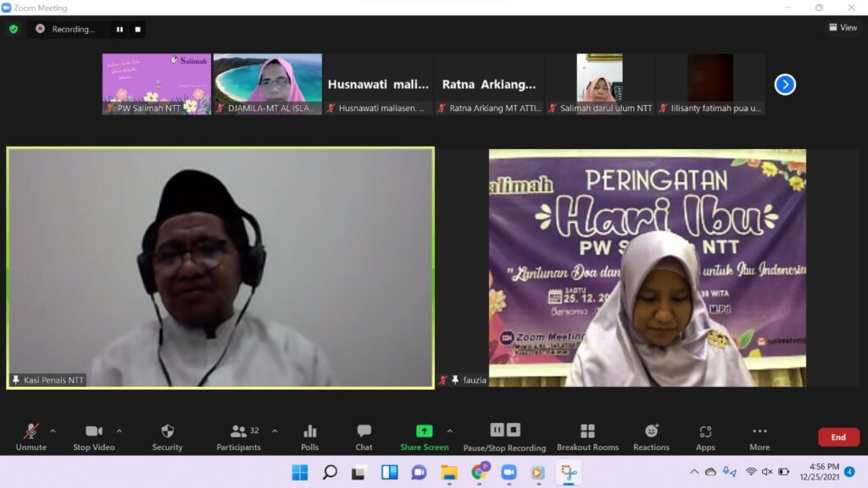Open the Reactions menu
Screen dimensions: 868x488
pos(651,436)
